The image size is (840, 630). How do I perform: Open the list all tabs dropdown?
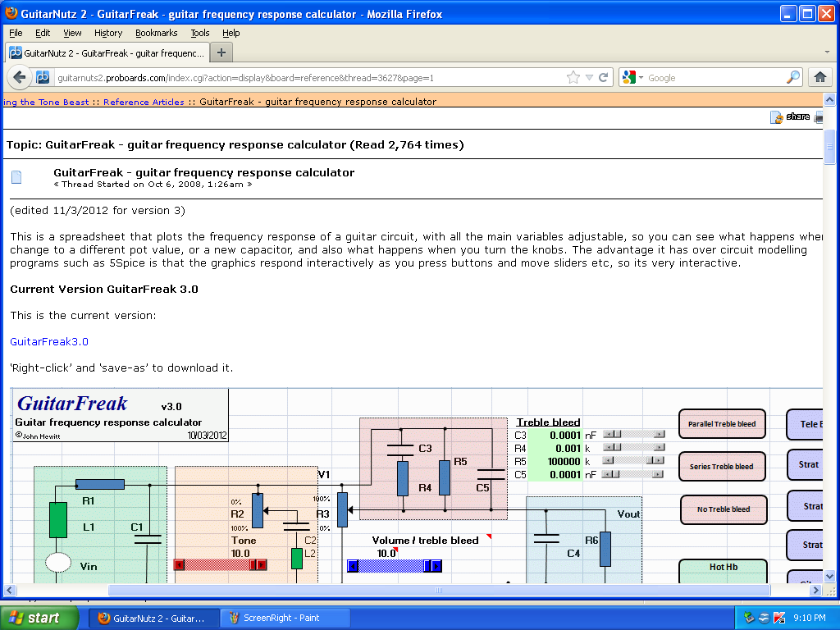point(827,52)
